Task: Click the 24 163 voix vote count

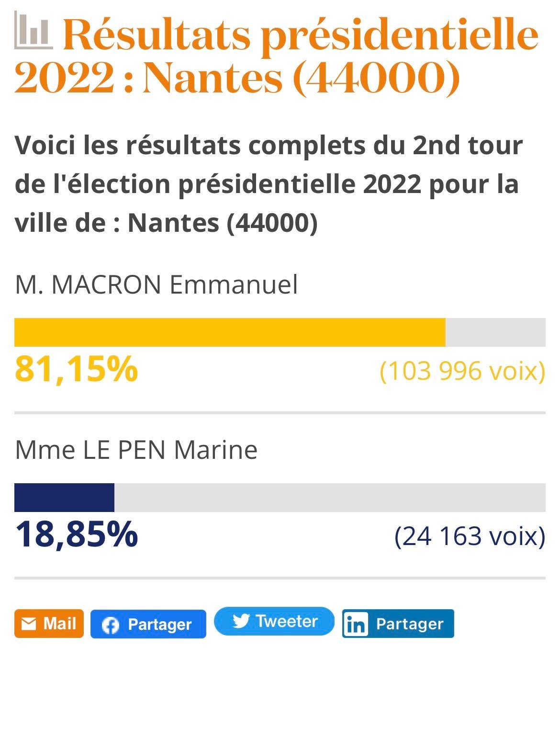Action: point(470,536)
